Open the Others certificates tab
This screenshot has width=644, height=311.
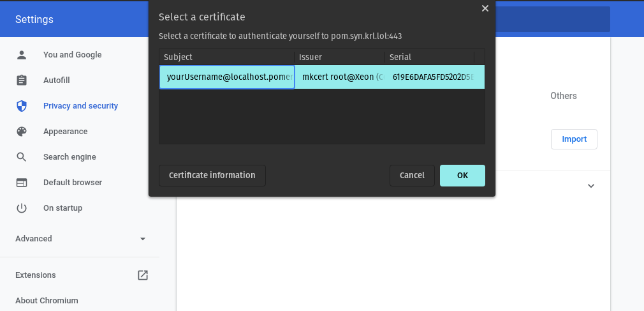563,96
